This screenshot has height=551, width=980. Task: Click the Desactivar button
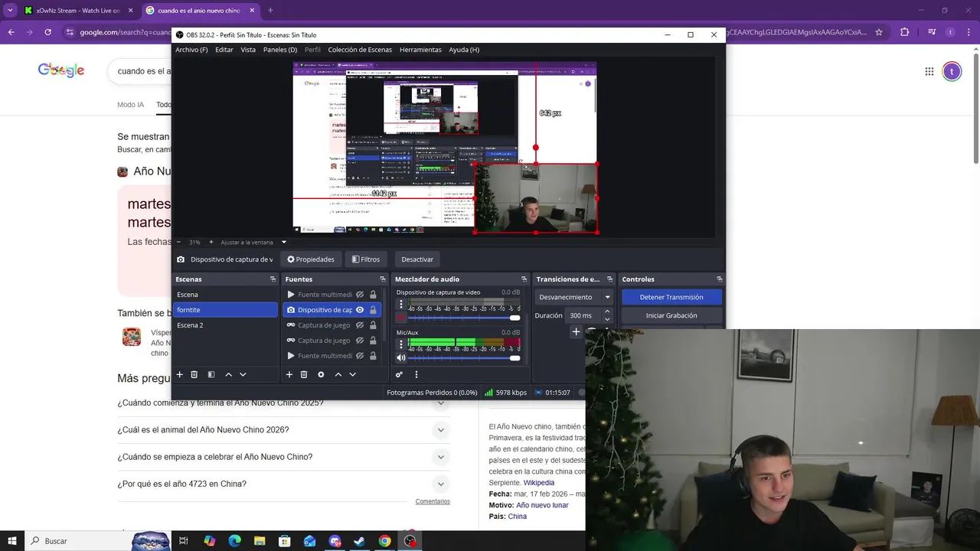417,259
